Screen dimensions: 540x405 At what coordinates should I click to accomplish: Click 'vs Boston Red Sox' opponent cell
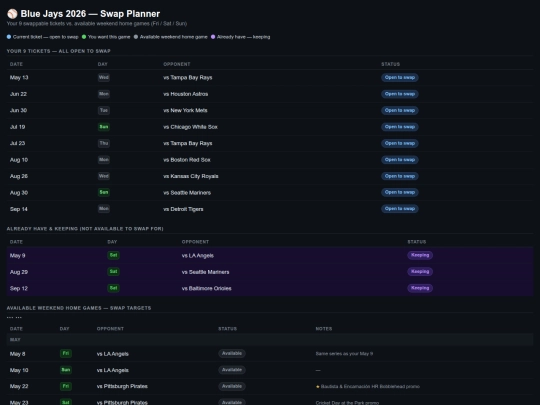(187, 160)
